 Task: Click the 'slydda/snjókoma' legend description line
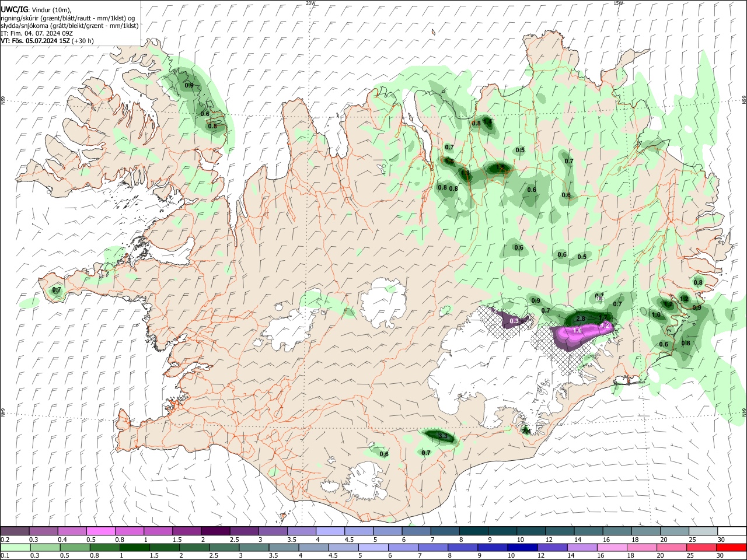[69, 26]
